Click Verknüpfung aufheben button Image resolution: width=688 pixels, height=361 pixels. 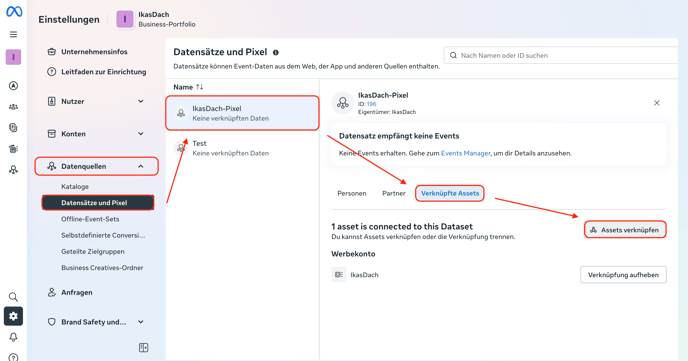623,275
